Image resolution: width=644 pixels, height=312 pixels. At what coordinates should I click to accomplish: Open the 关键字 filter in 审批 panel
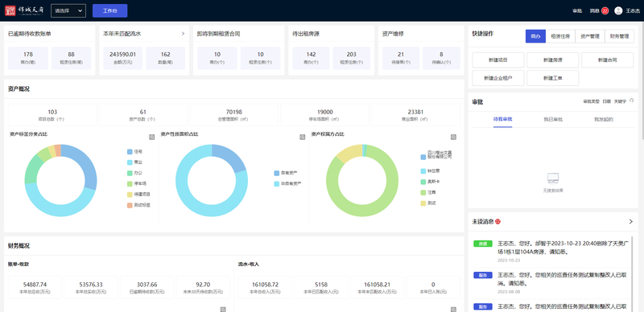pos(620,101)
